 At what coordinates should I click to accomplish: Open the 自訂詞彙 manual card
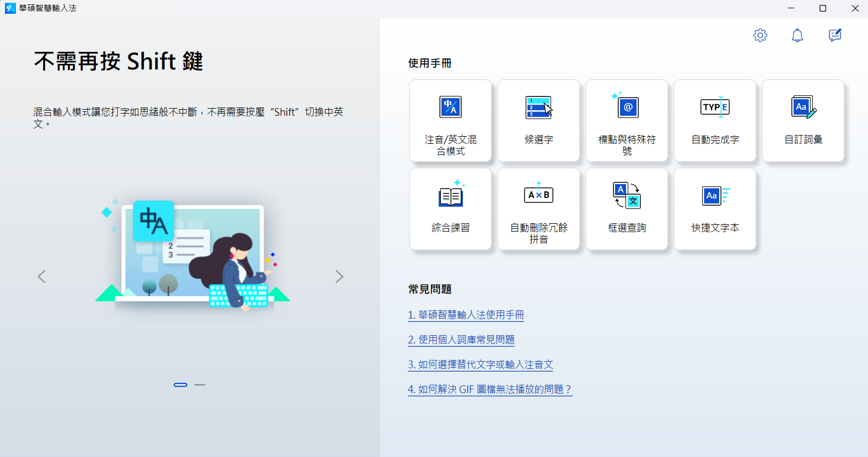pos(804,121)
